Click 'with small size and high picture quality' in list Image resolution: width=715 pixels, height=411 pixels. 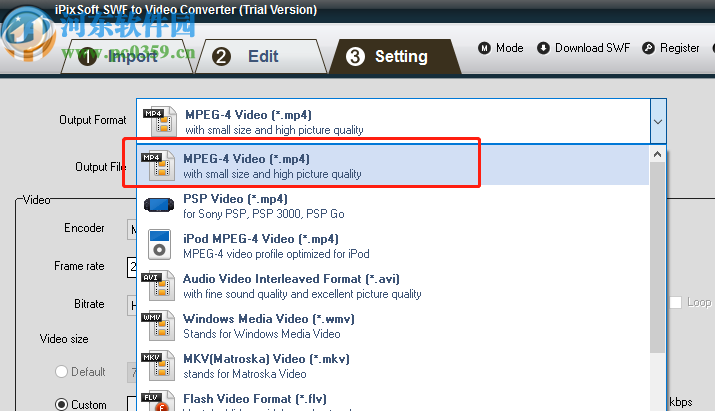272,174
